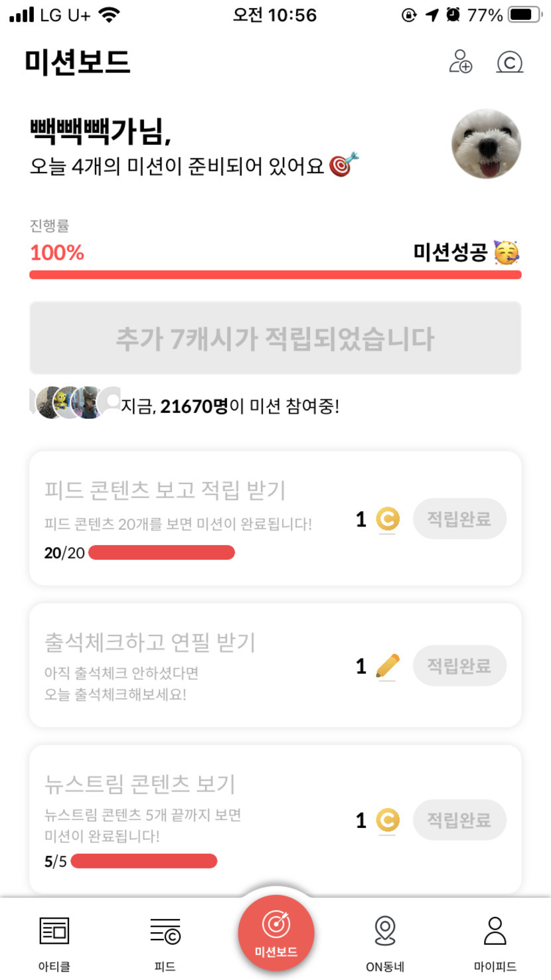Image resolution: width=551 pixels, height=980 pixels.
Task: Select the 미션보드 center tab button
Action: pyautogui.click(x=275, y=933)
